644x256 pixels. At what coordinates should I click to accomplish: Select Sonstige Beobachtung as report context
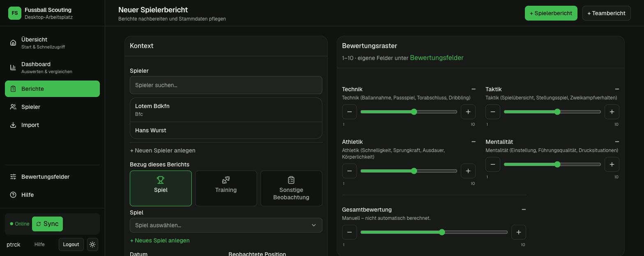point(291,188)
